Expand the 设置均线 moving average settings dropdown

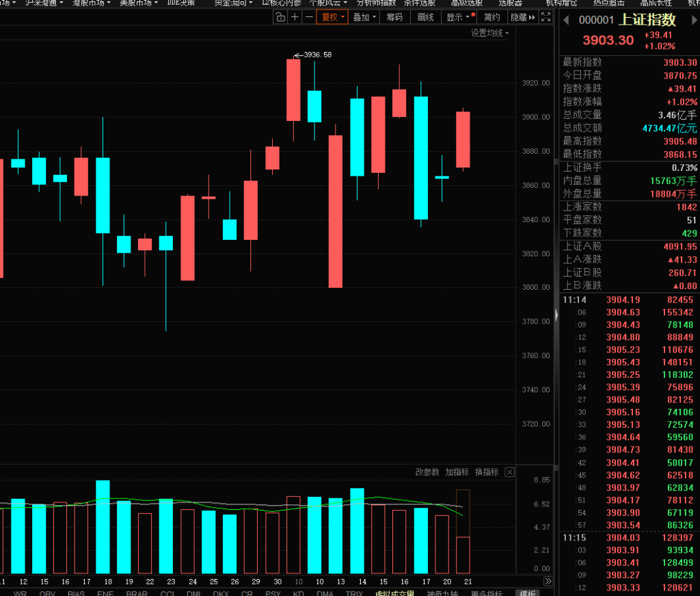point(489,33)
